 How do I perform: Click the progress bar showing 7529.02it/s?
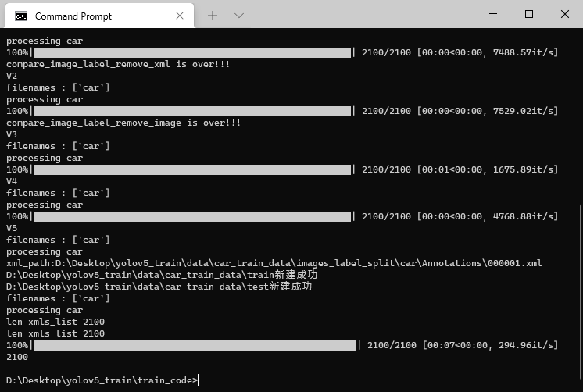[191, 111]
